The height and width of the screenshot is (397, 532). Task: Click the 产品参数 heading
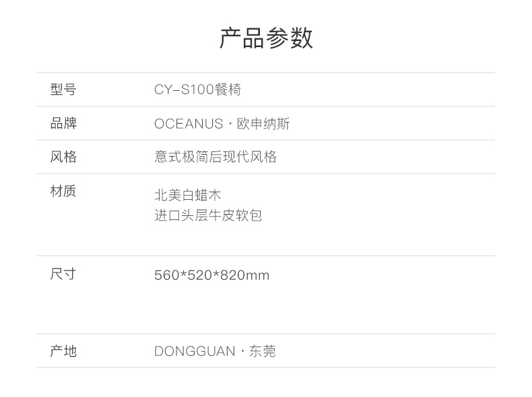(x=266, y=38)
